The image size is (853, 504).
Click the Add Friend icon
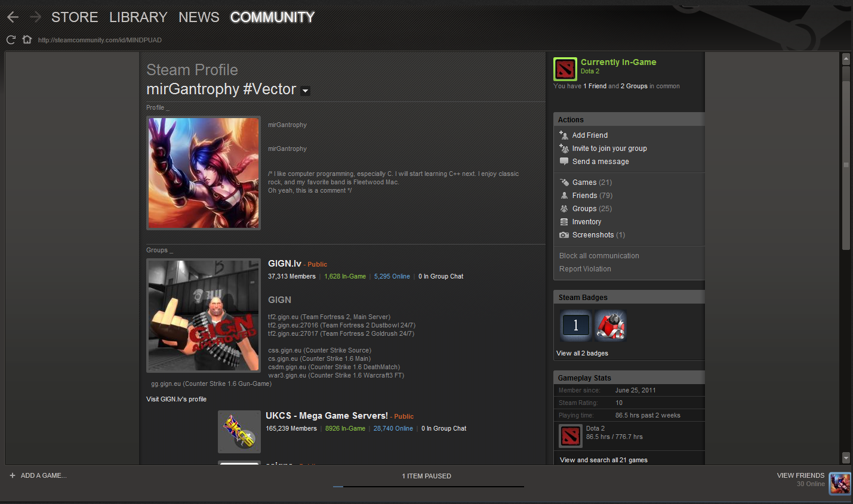[x=563, y=135]
